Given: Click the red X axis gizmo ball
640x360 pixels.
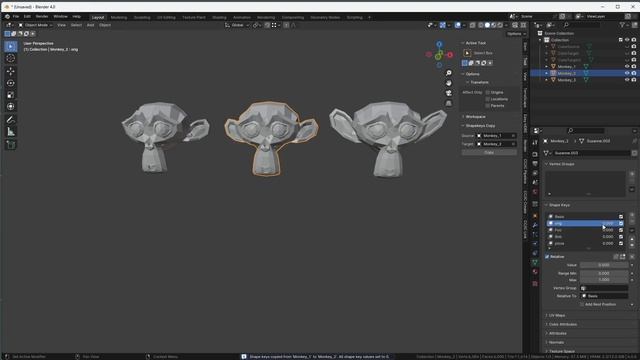Looking at the screenshot, I should [x=450, y=55].
